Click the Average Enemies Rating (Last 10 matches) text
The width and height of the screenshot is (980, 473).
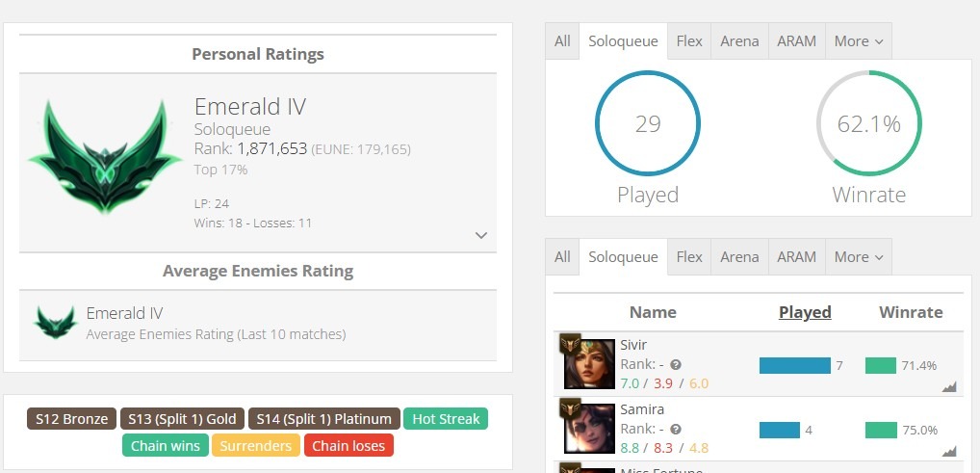tap(216, 334)
